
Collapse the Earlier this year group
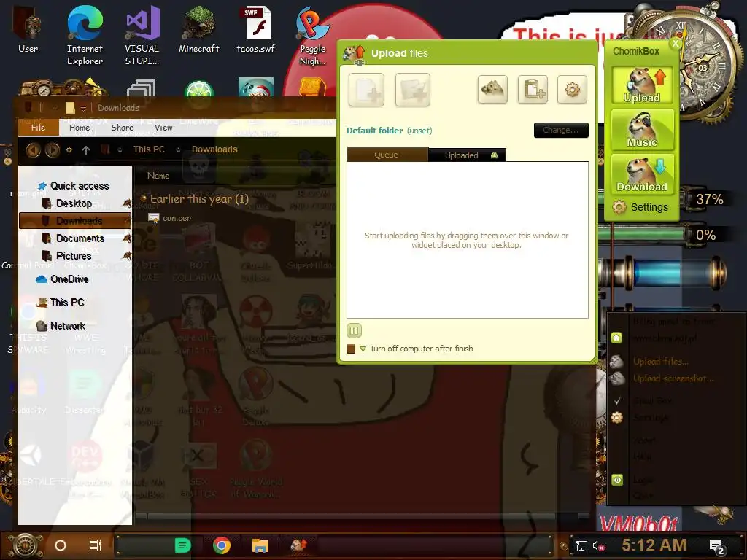coord(144,198)
